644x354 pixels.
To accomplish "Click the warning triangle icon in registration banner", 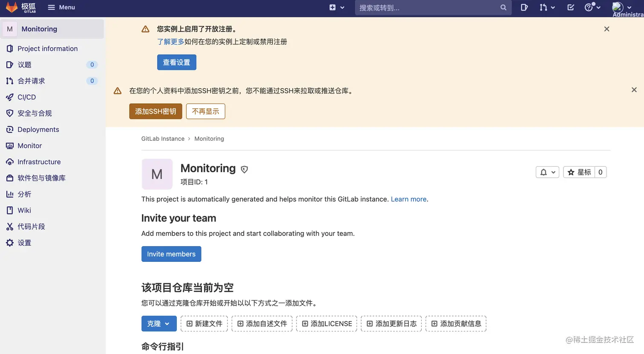I will (x=145, y=29).
